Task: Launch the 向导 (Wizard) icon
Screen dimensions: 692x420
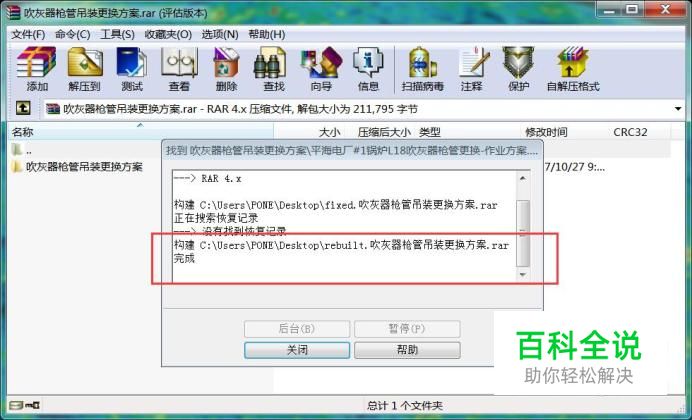Action: click(x=321, y=68)
